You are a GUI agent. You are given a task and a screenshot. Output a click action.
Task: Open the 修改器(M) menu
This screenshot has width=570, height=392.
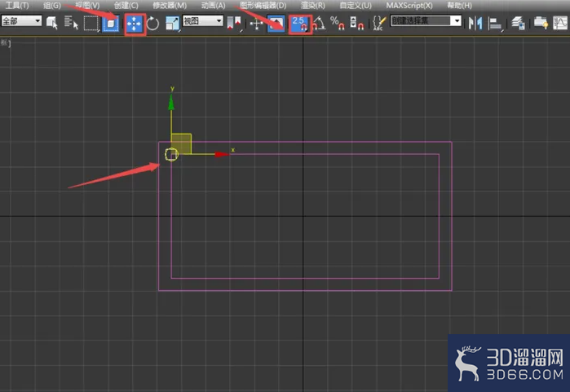pyautogui.click(x=170, y=6)
